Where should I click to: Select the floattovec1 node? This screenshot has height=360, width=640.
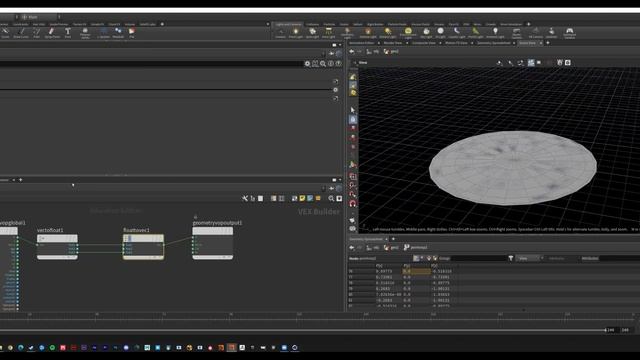click(x=143, y=247)
